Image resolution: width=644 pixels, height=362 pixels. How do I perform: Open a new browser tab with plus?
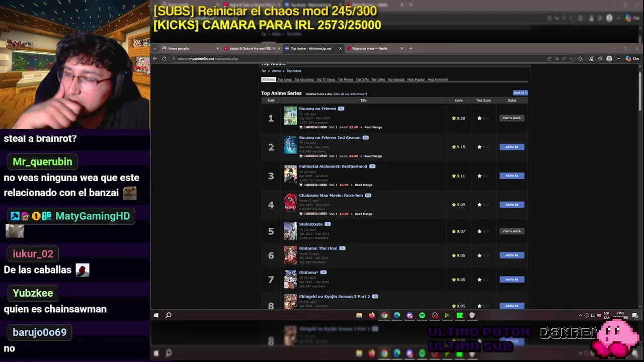411,49
